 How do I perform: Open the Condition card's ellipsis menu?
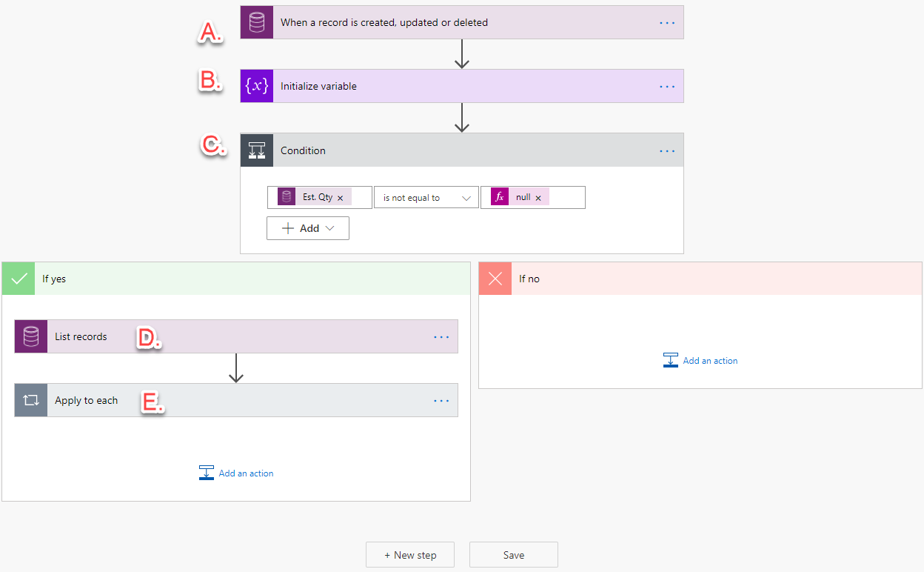pos(667,150)
